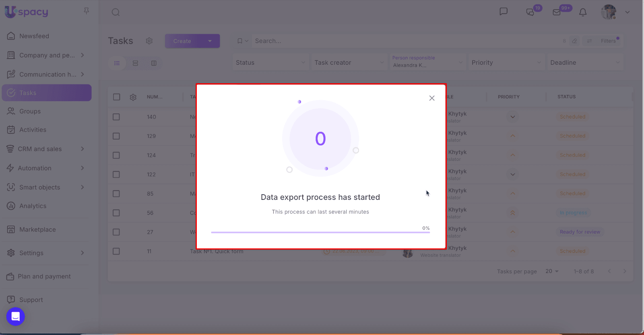Open the Status filter dropdown

(x=271, y=62)
